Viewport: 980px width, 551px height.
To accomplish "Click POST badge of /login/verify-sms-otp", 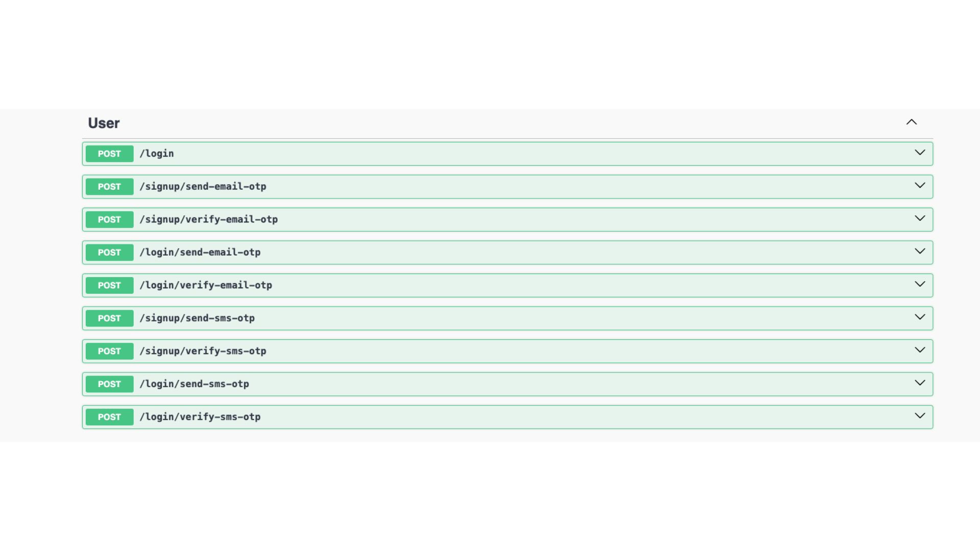I will coord(109,417).
